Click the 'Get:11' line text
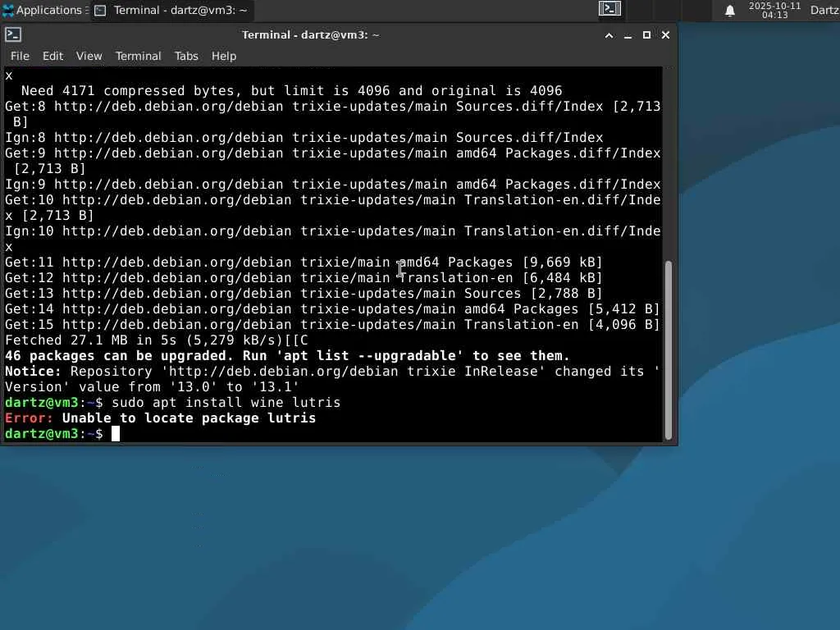 304,262
